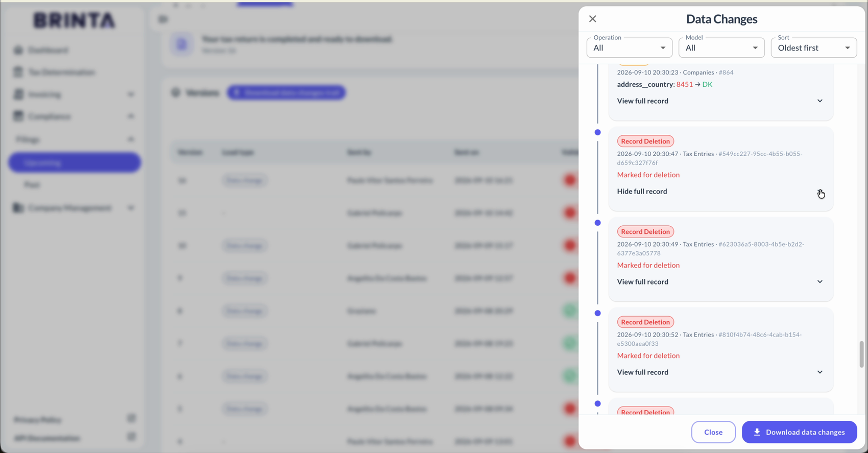Change the Sort order from Oldest first
The image size is (868, 453).
pyautogui.click(x=813, y=47)
